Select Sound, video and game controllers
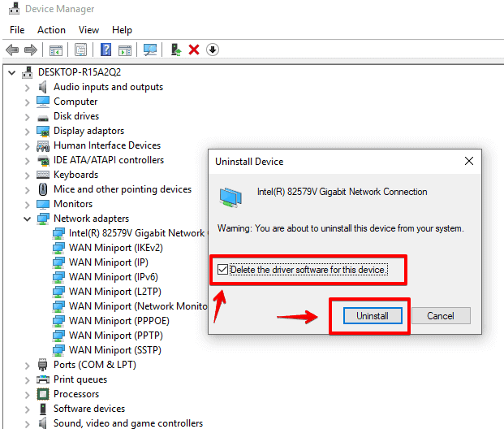This screenshot has width=504, height=429. click(128, 423)
